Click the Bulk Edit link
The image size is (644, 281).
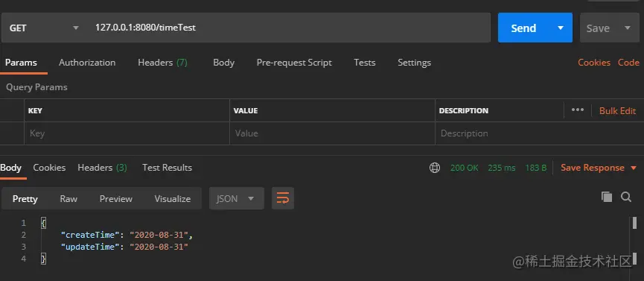click(617, 110)
